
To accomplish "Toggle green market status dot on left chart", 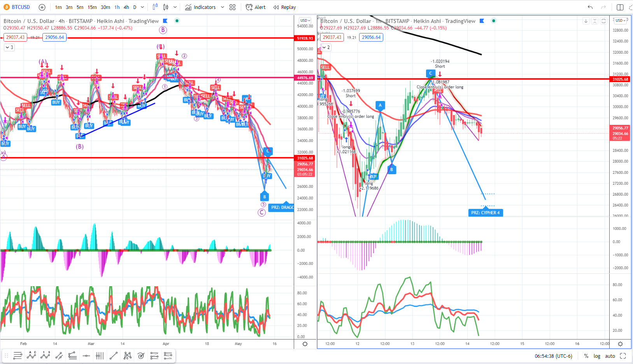I will pyautogui.click(x=177, y=21).
